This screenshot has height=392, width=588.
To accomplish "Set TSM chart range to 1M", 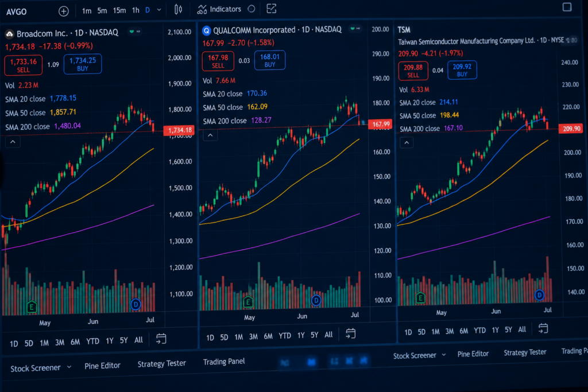I will click(435, 332).
